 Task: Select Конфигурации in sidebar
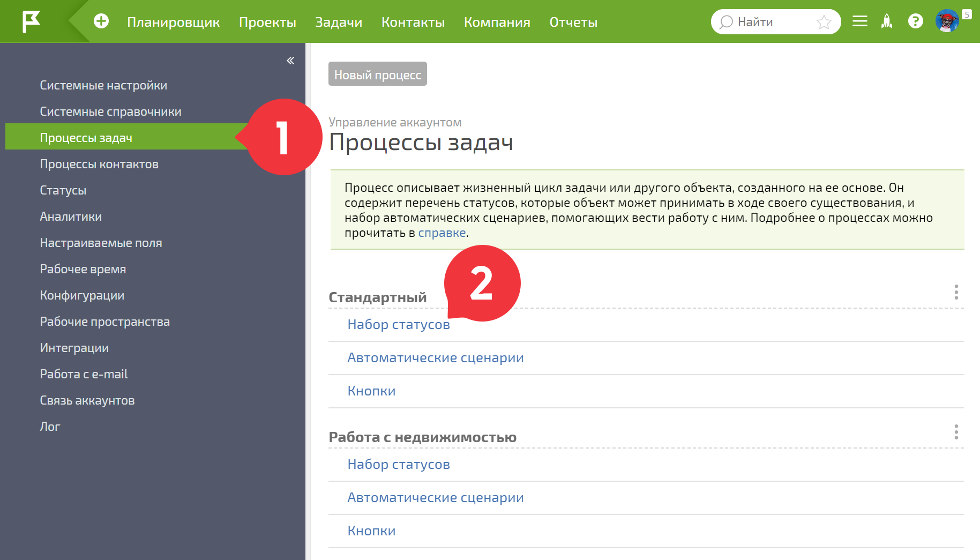click(82, 295)
